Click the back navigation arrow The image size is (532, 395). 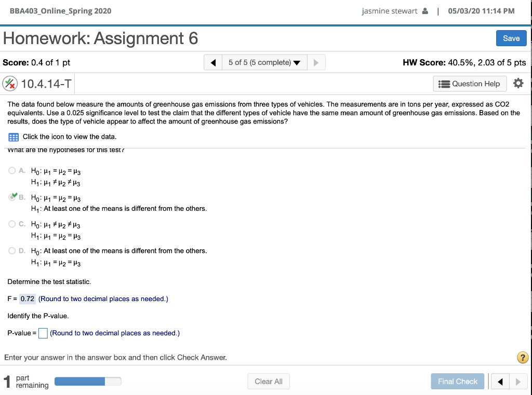click(214, 61)
